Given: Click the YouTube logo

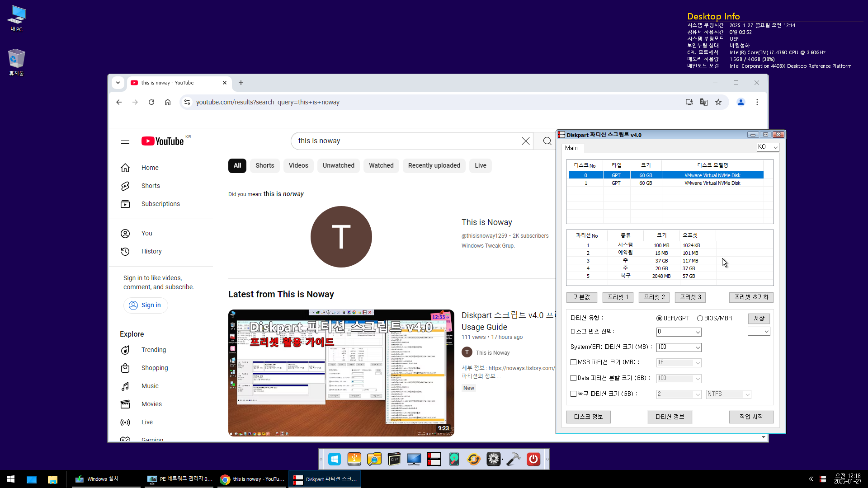Looking at the screenshot, I should click(x=163, y=141).
